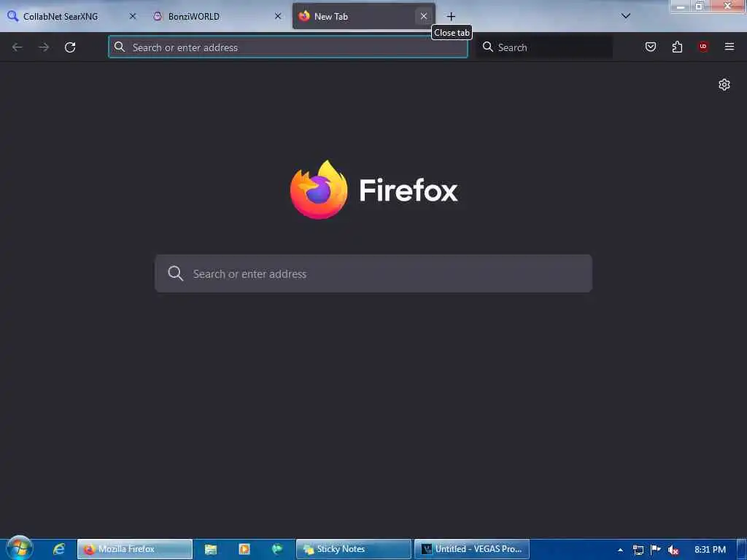
Task: Switch to Untitled - VEGAS Pro window
Action: (x=472, y=549)
